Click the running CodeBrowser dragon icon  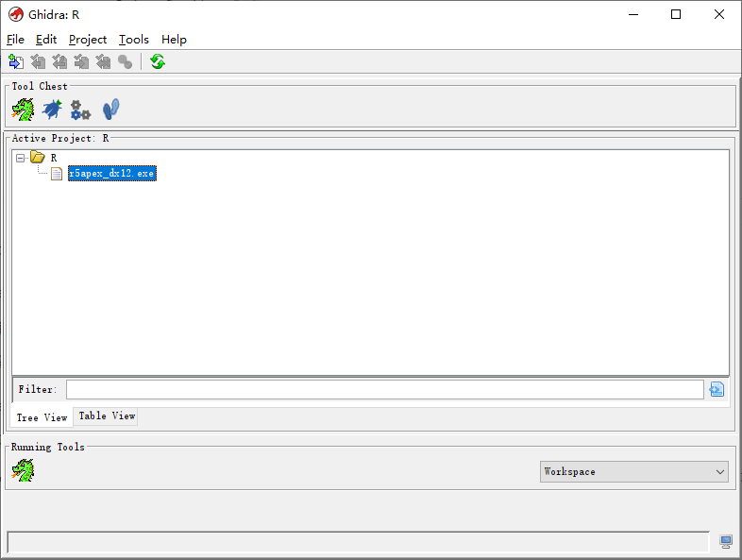pos(24,470)
